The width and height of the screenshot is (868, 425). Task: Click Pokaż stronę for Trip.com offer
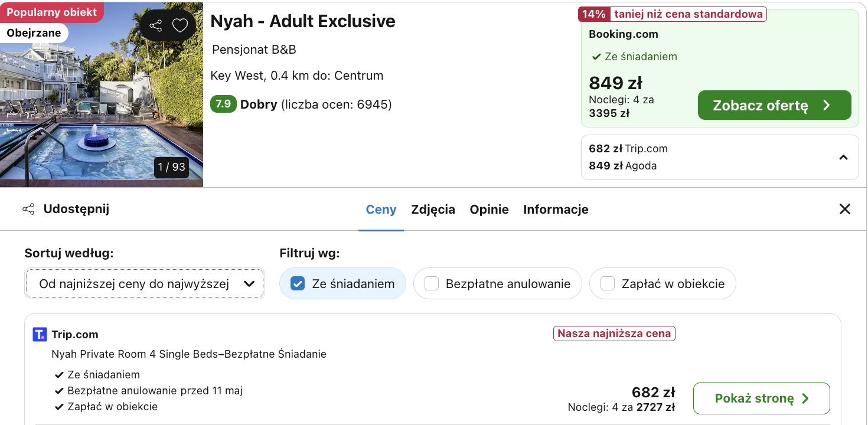tap(761, 398)
